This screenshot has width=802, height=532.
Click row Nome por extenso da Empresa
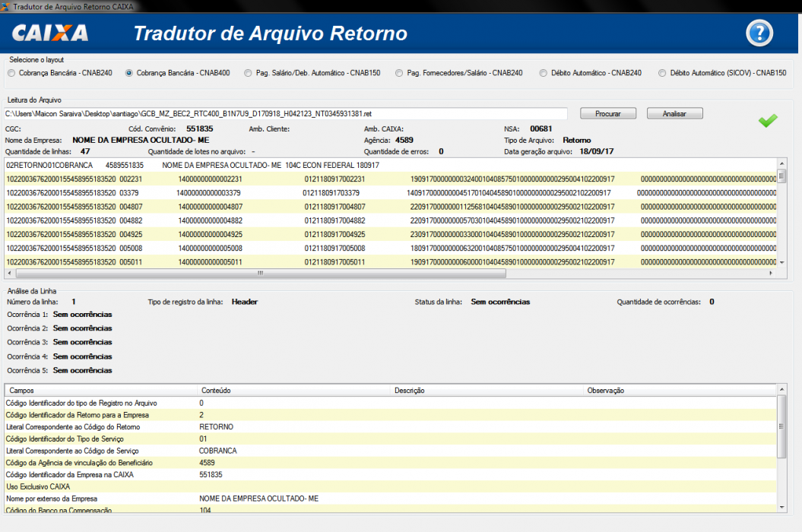point(391,499)
